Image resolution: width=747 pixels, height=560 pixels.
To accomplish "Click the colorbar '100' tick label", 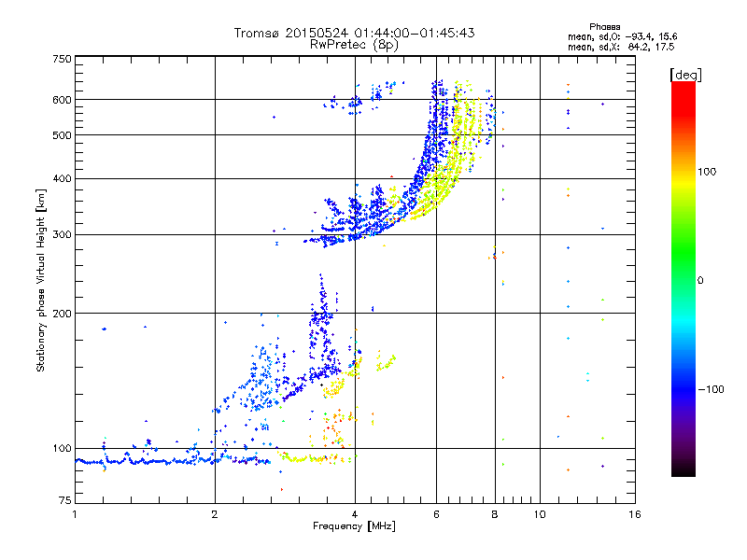I will coord(707,172).
